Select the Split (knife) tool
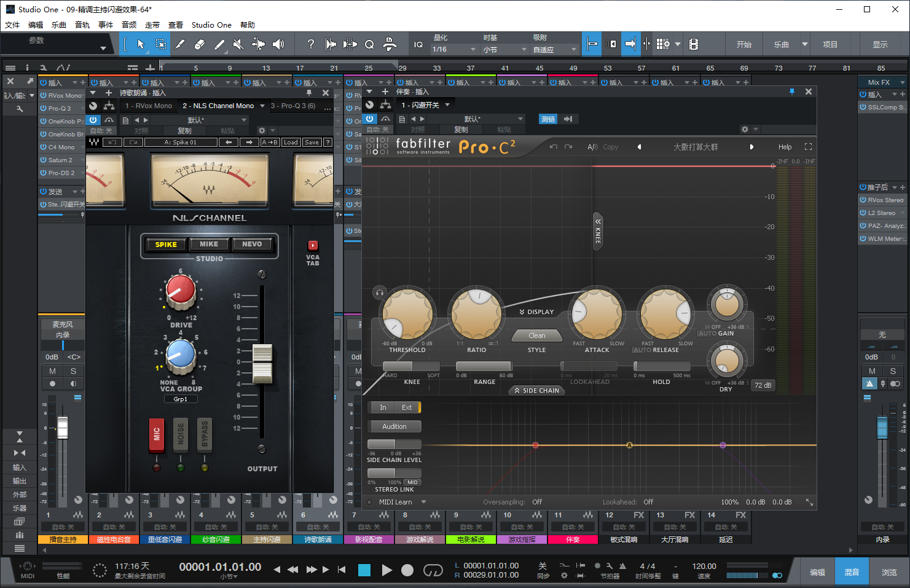The width and height of the screenshot is (910, 588). tap(180, 44)
